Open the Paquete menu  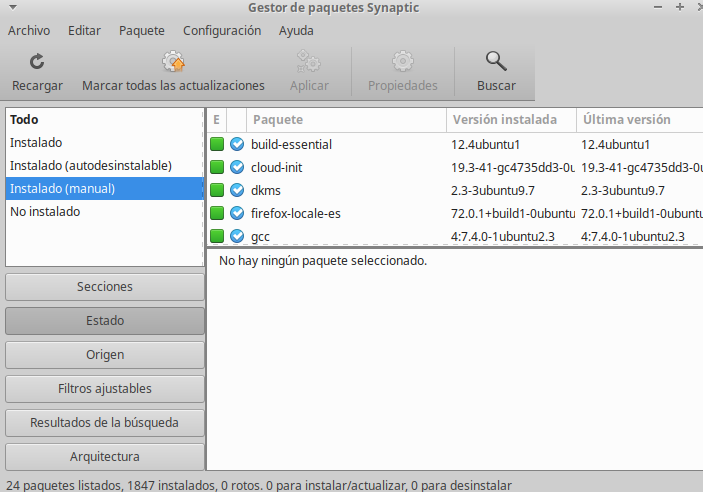pos(142,30)
